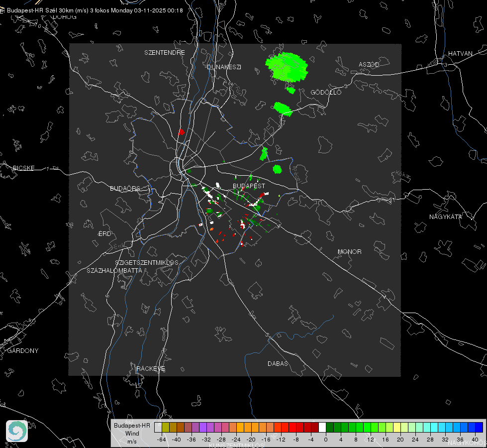Click the GÁRDONY town label
This screenshot has width=487, height=448.
(x=23, y=351)
